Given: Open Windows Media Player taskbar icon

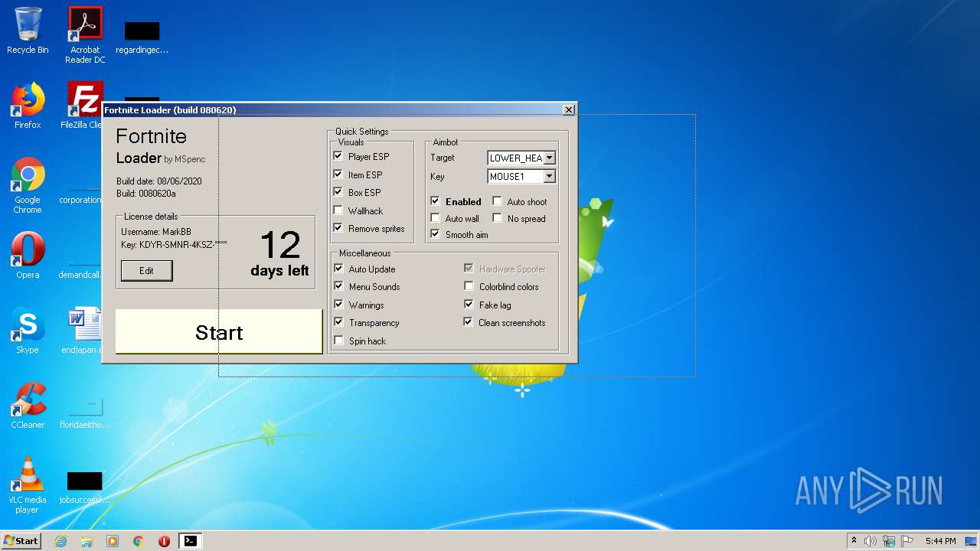Looking at the screenshot, I should (x=113, y=541).
